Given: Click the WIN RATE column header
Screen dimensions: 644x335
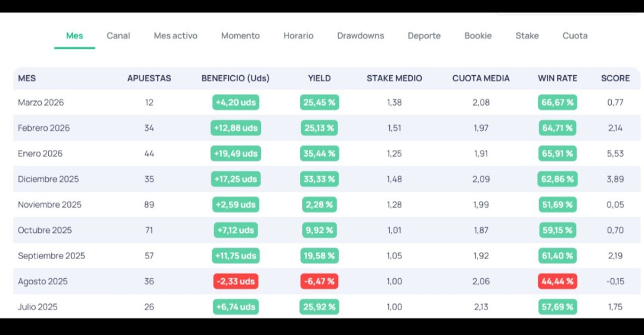Looking at the screenshot, I should coord(558,78).
